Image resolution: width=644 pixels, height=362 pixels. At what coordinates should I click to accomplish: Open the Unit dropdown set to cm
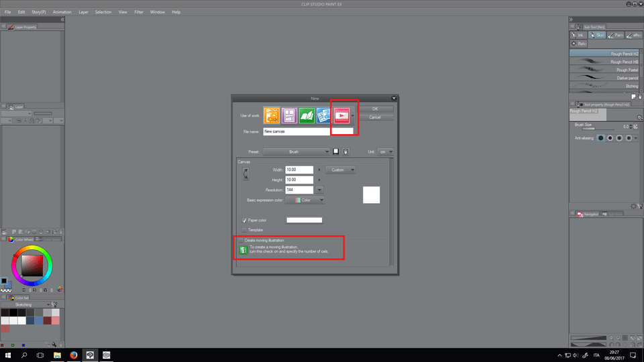[386, 152]
